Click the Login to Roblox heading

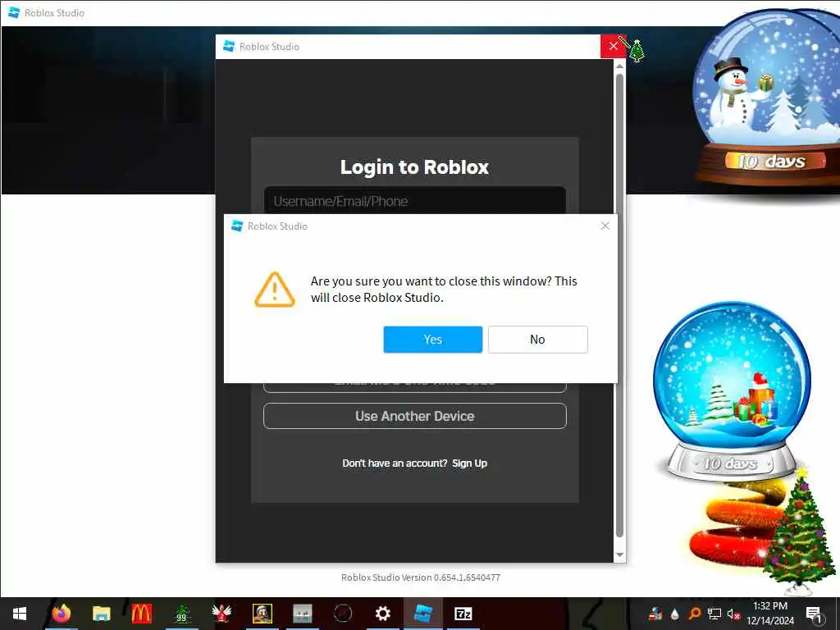click(414, 167)
